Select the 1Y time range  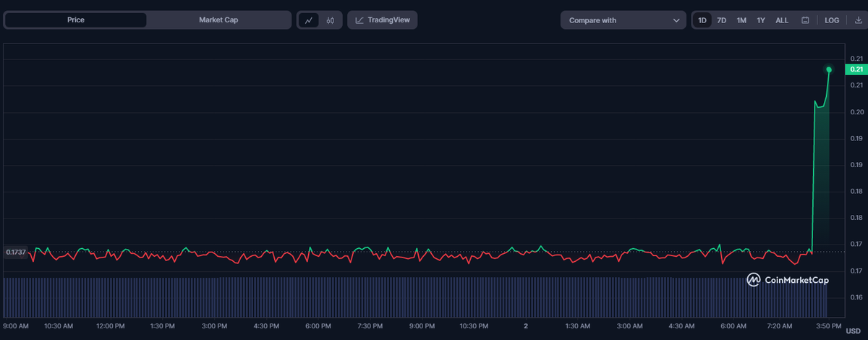[761, 20]
